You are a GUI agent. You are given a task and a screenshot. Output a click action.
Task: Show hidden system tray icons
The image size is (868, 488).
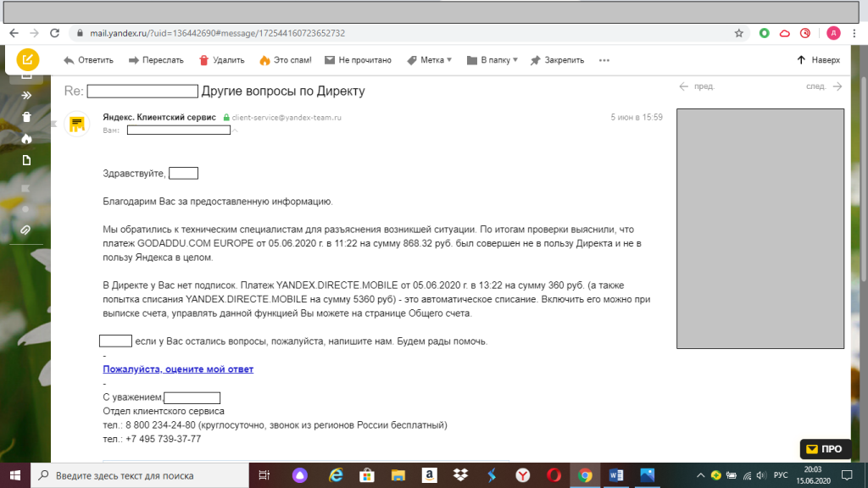(700, 475)
